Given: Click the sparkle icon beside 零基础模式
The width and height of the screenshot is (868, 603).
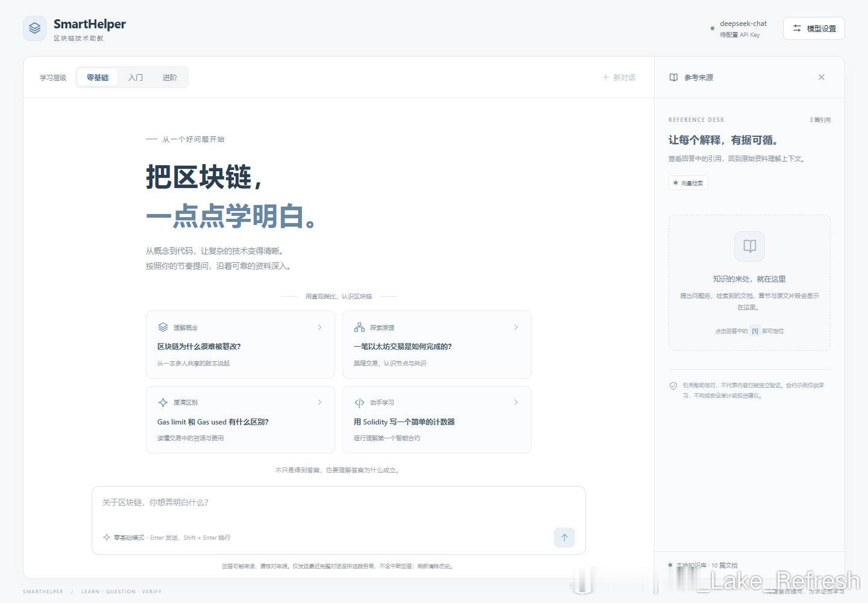Looking at the screenshot, I should point(107,537).
